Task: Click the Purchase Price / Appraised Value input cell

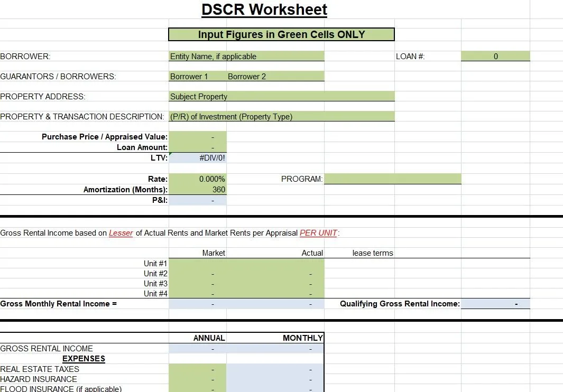Action: click(x=198, y=137)
